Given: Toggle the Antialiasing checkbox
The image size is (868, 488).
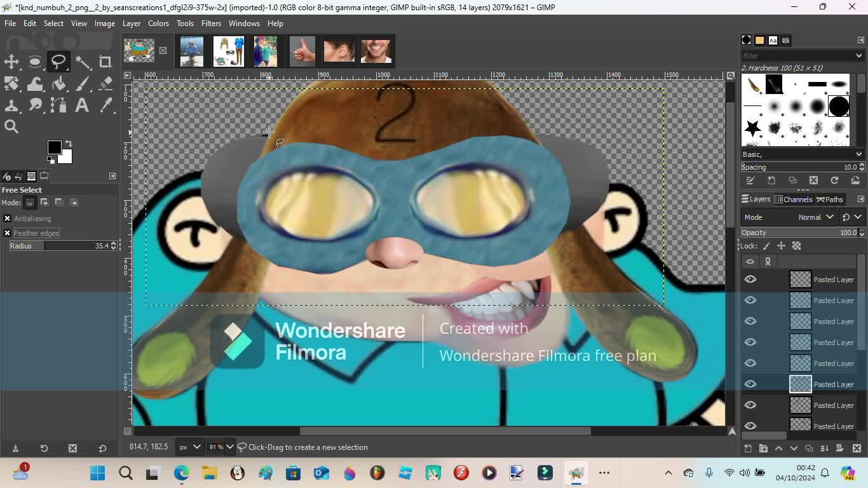Looking at the screenshot, I should (x=8, y=219).
